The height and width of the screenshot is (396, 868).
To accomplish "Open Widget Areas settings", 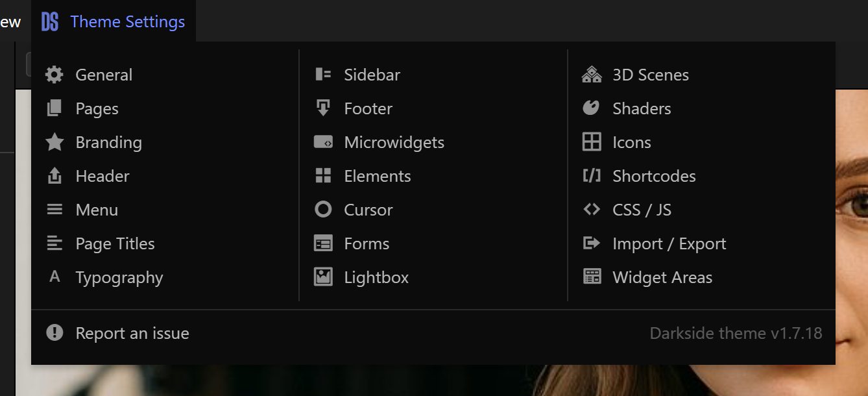I will pos(662,278).
